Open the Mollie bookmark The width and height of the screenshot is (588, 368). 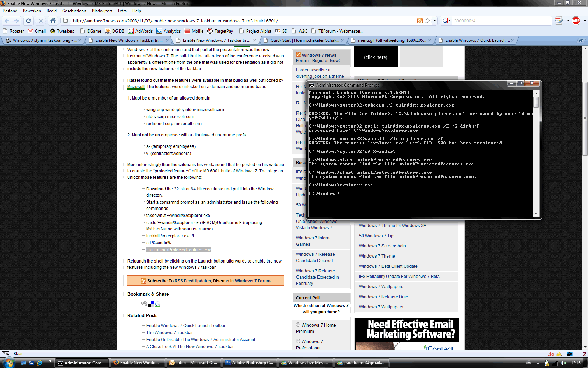194,31
